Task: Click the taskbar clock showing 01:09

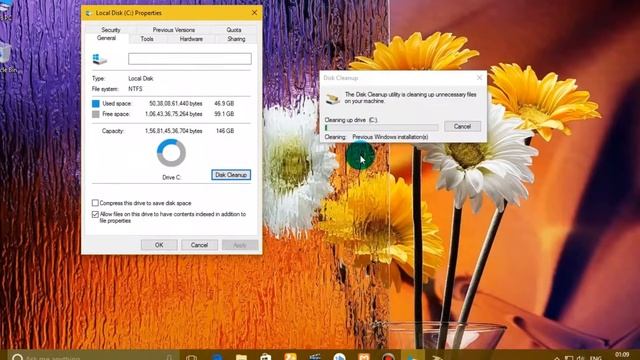Action: 622,354
